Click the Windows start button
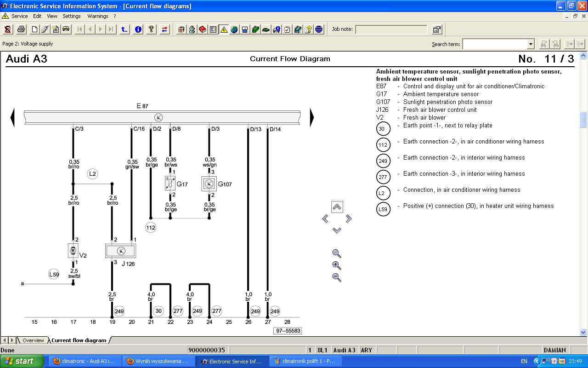Image resolution: width=588 pixels, height=368 pixels. pyautogui.click(x=22, y=361)
